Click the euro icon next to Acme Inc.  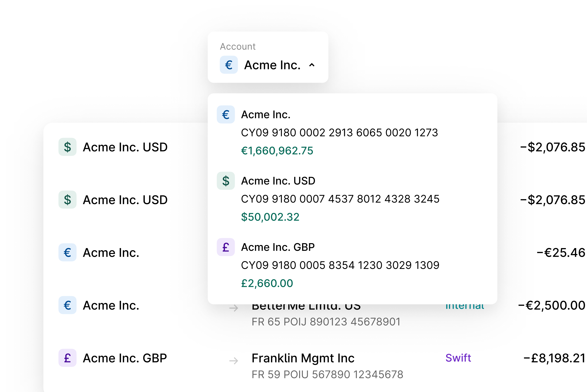tap(67, 252)
